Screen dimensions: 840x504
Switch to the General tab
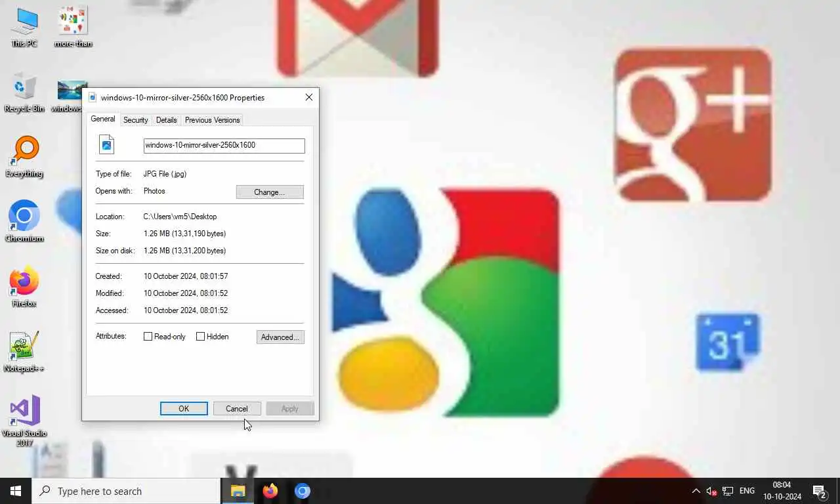103,119
